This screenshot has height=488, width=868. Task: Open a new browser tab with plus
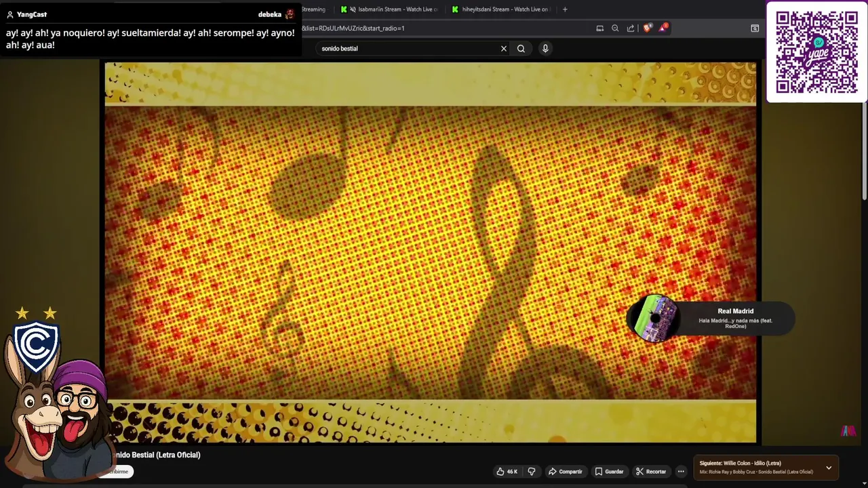click(565, 9)
